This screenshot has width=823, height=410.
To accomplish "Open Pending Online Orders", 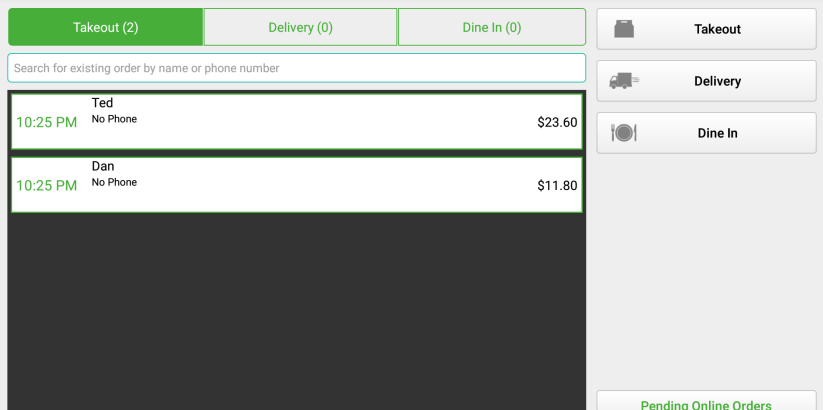I will (706, 403).
